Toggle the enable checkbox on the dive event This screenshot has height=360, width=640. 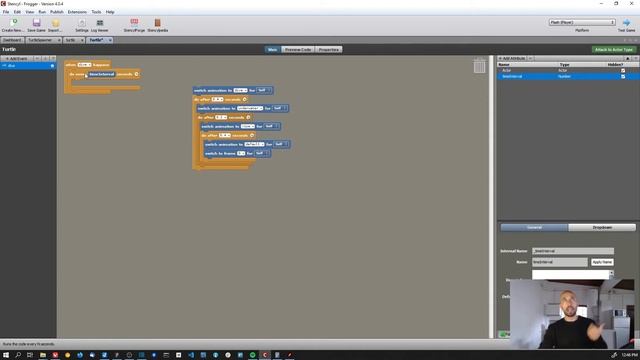pos(52,66)
